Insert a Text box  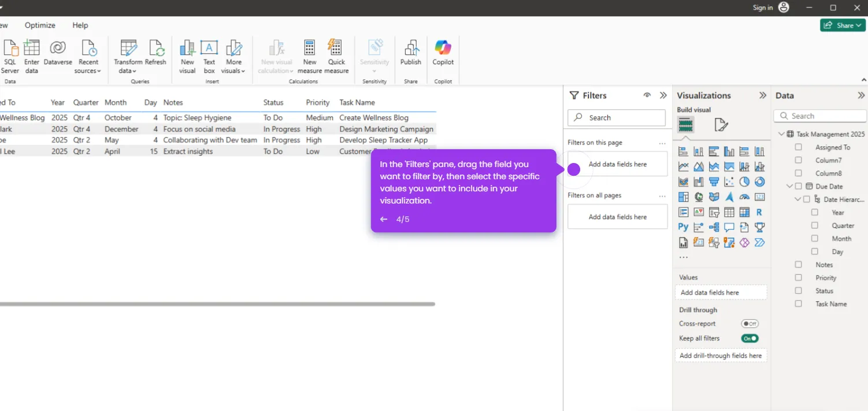click(x=209, y=57)
